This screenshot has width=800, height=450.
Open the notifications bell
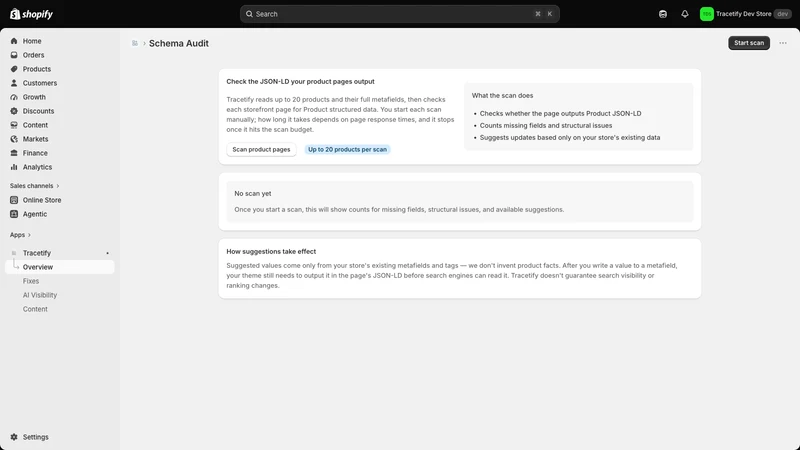(x=685, y=14)
